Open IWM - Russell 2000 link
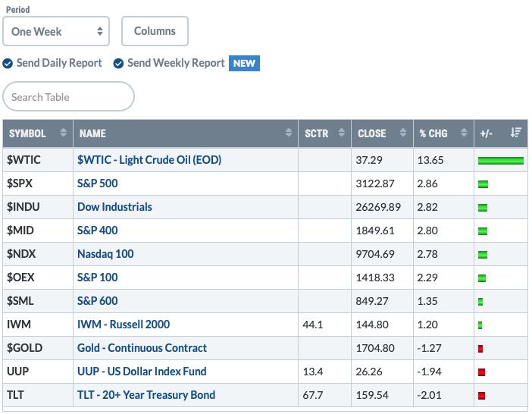The image size is (532, 414). (x=124, y=325)
